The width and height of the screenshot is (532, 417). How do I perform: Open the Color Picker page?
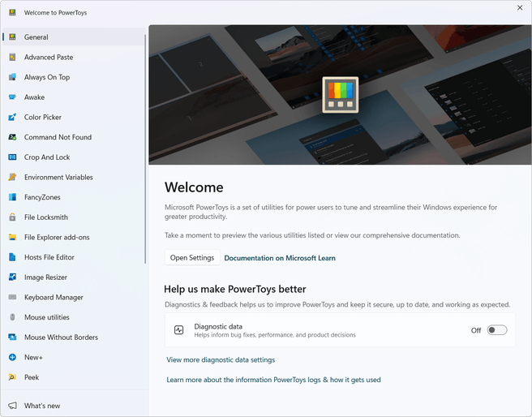(x=74, y=117)
